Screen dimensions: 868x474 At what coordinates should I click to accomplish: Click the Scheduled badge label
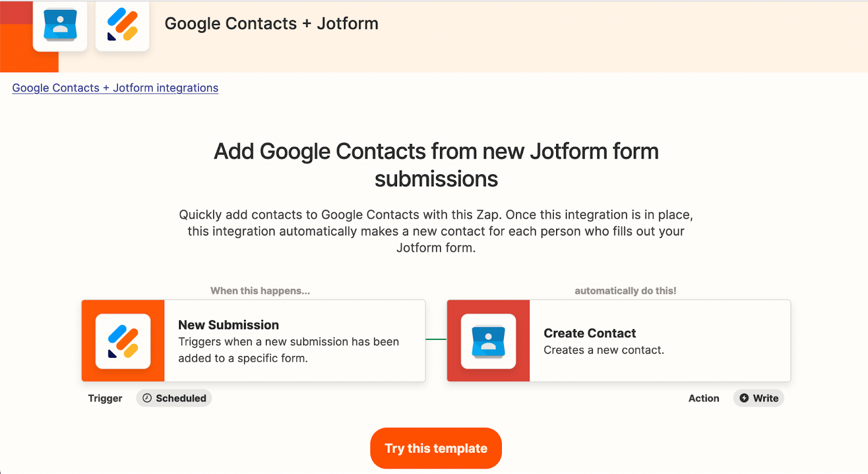point(181,398)
